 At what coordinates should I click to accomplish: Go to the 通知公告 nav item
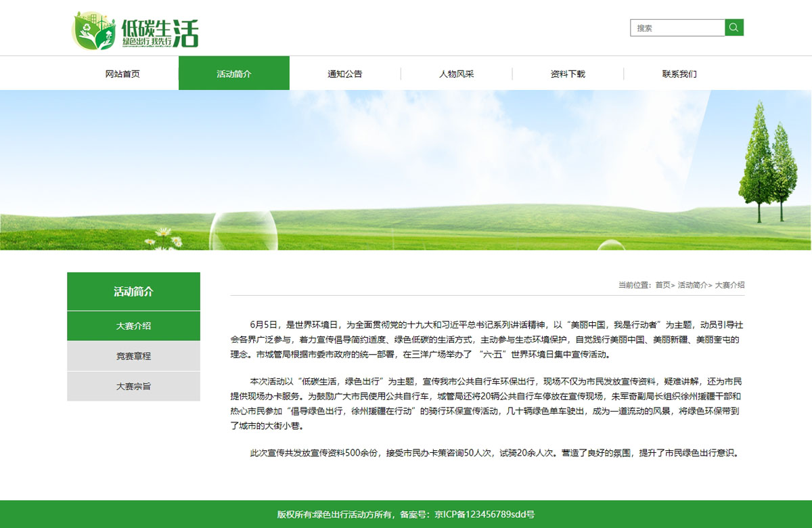(x=345, y=74)
